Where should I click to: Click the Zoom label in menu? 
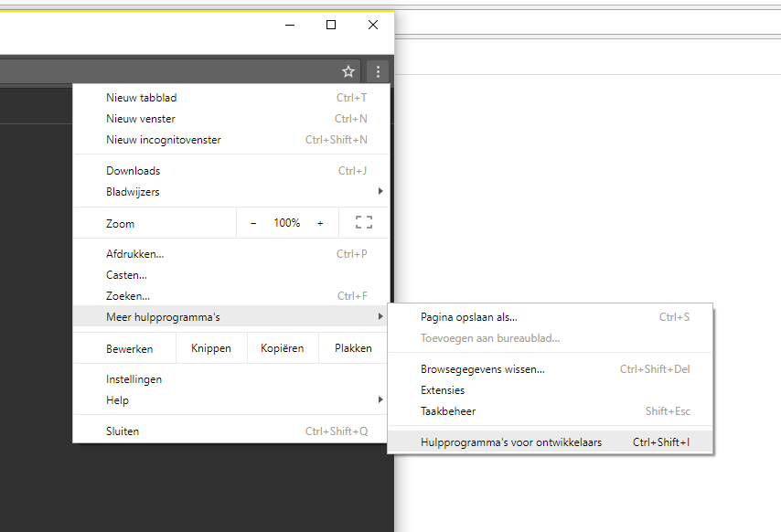click(x=120, y=224)
